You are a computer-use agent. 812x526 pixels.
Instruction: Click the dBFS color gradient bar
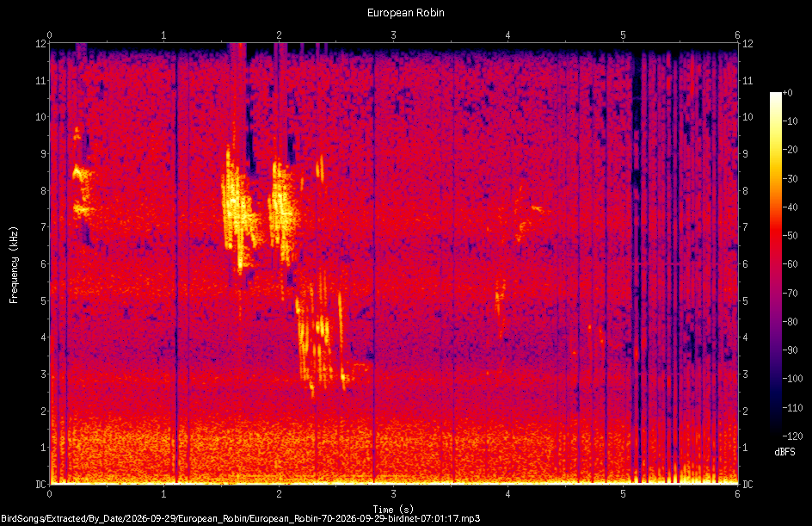(775, 264)
